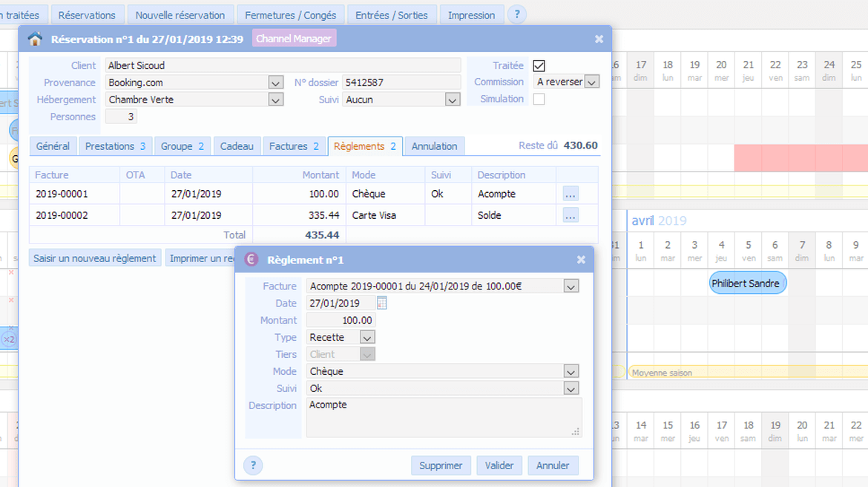Click the calendar icon beside the Date field
The width and height of the screenshot is (868, 487).
(x=382, y=303)
